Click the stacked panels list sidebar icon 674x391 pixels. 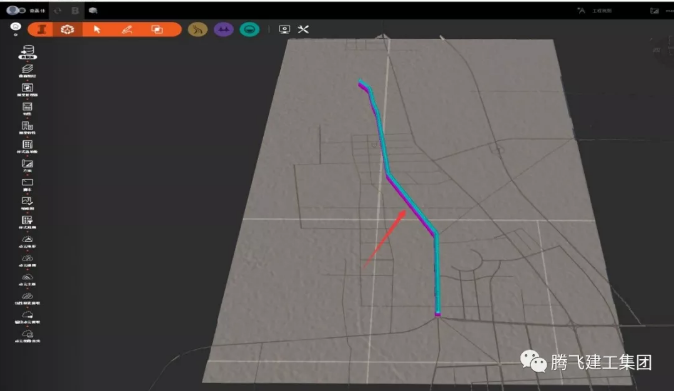[28, 108]
